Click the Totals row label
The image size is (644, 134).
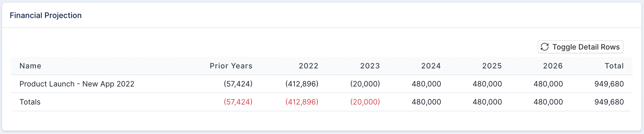pyautogui.click(x=30, y=102)
